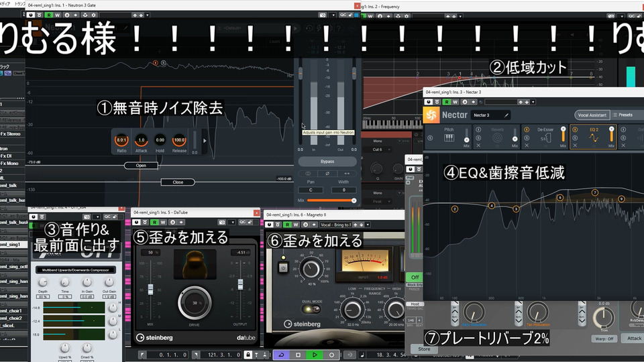Open snapshot dropdown arrow in DaTube toolbar

[232, 222]
